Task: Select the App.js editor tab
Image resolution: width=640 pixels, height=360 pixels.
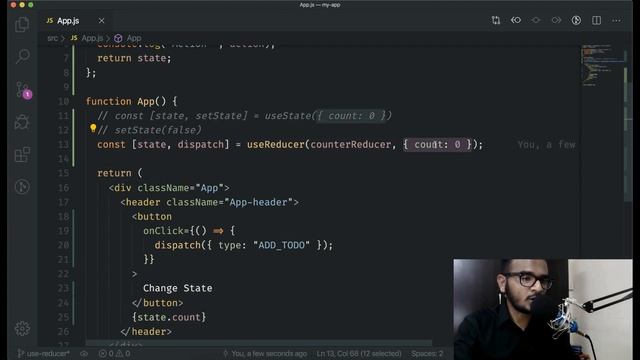Action: tap(75, 20)
